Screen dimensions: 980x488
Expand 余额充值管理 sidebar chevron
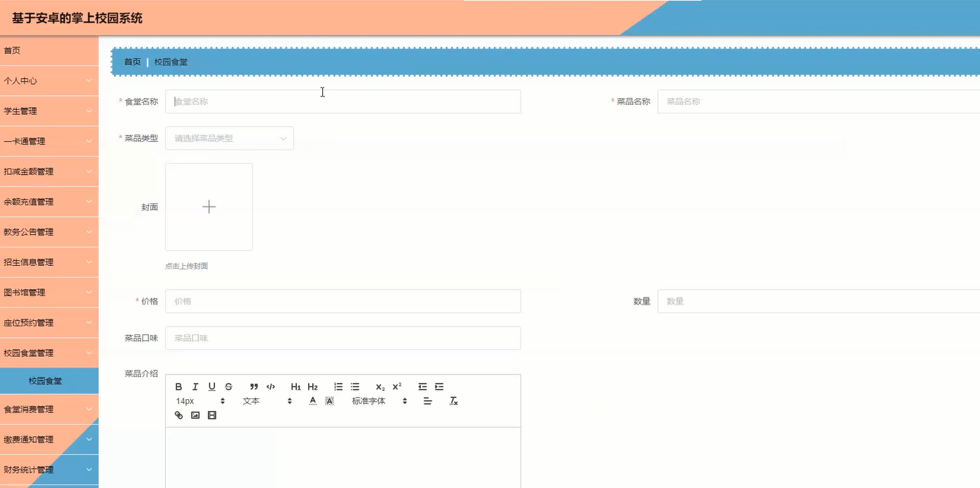(x=90, y=202)
